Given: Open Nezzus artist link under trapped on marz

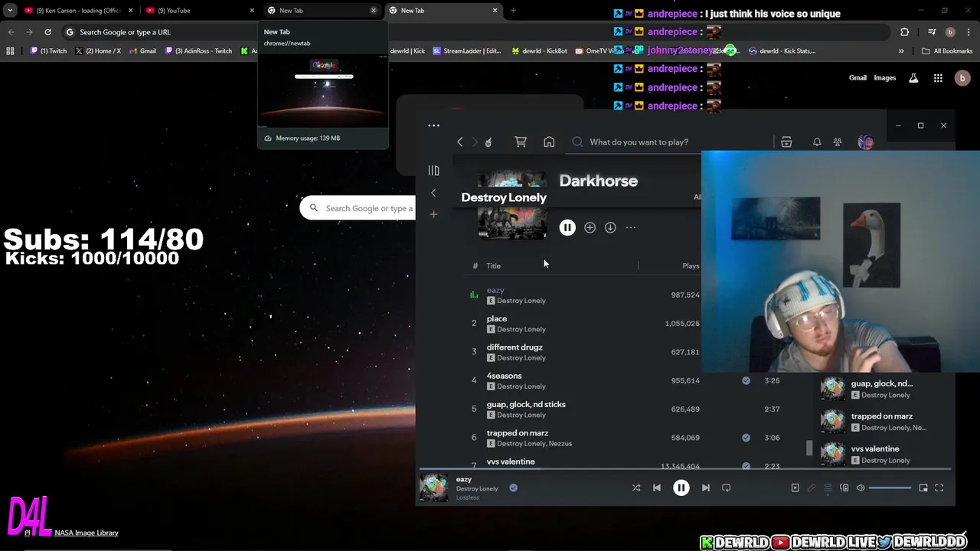Looking at the screenshot, I should pos(560,444).
